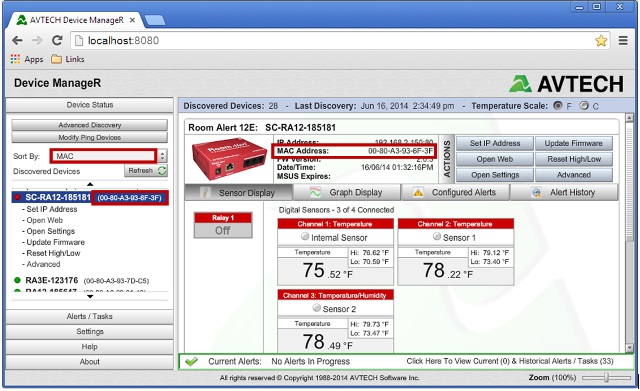Expand the Alerts / Tasks section
This screenshot has height=391, width=640.
coord(90,316)
